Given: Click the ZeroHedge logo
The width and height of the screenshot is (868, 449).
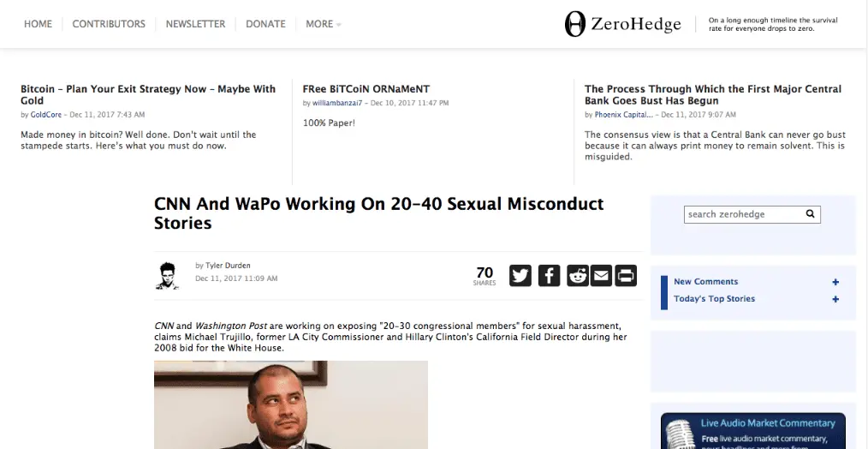Looking at the screenshot, I should pyautogui.click(x=622, y=24).
